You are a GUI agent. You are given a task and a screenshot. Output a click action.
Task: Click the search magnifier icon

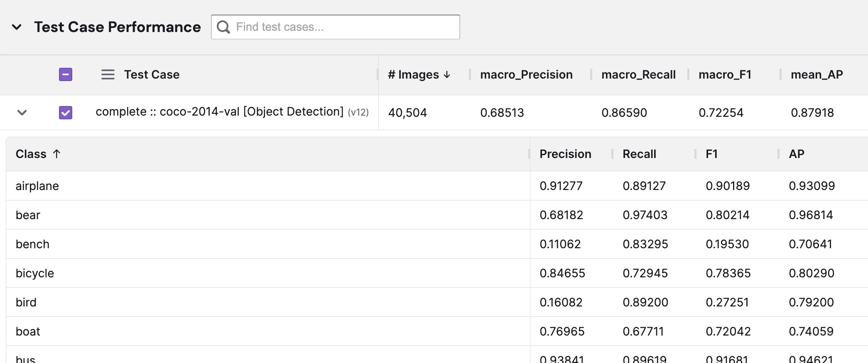[223, 27]
